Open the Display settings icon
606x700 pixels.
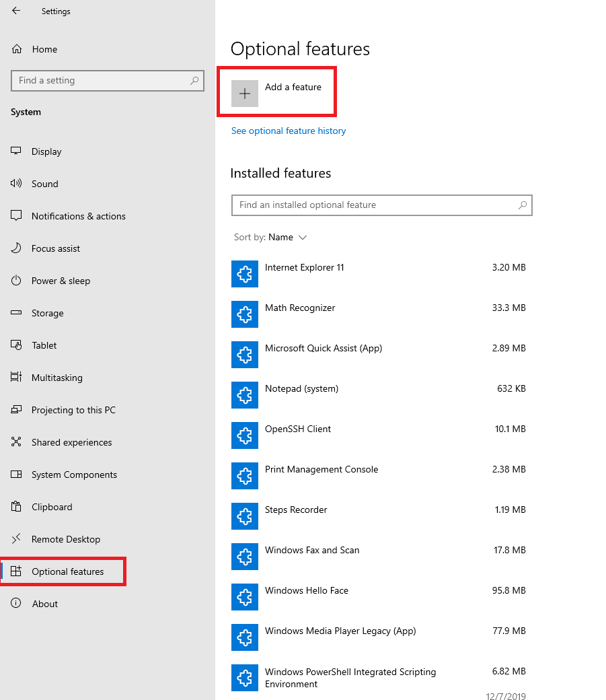(15, 151)
